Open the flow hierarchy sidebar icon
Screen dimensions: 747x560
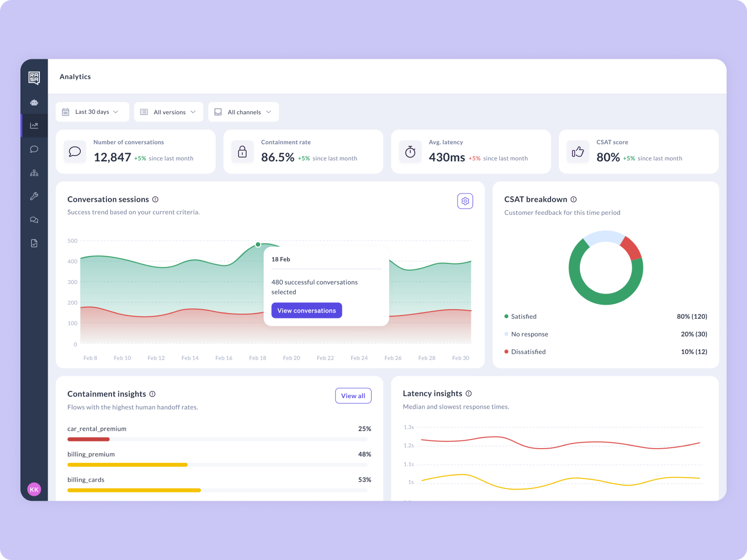(34, 173)
